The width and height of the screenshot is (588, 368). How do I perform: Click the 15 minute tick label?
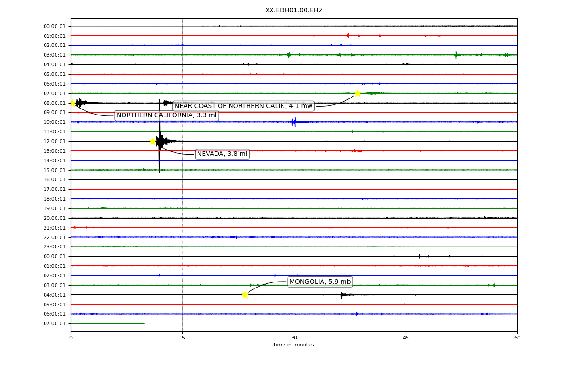click(182, 338)
